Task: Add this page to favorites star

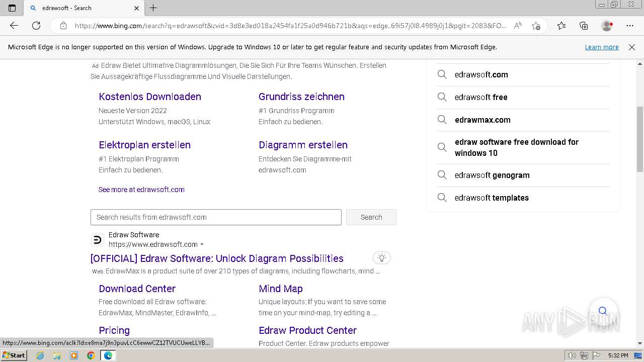Action: [x=536, y=26]
